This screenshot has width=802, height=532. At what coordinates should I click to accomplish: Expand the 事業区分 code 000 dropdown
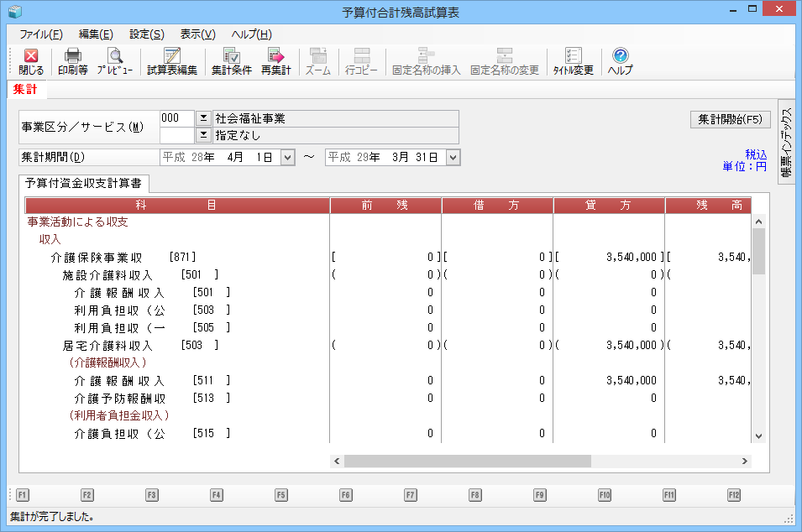pos(203,118)
